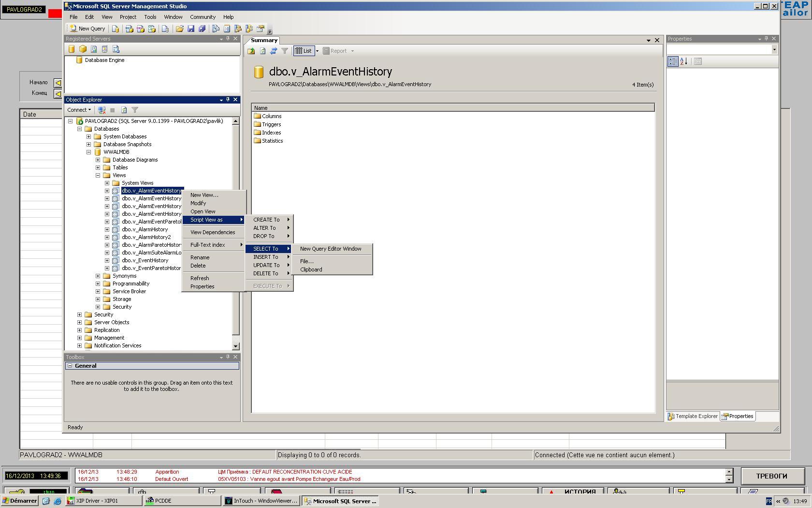Screen dimensions: 812x508
Task: Toggle the Categorized view in Properties panel
Action: [673, 61]
